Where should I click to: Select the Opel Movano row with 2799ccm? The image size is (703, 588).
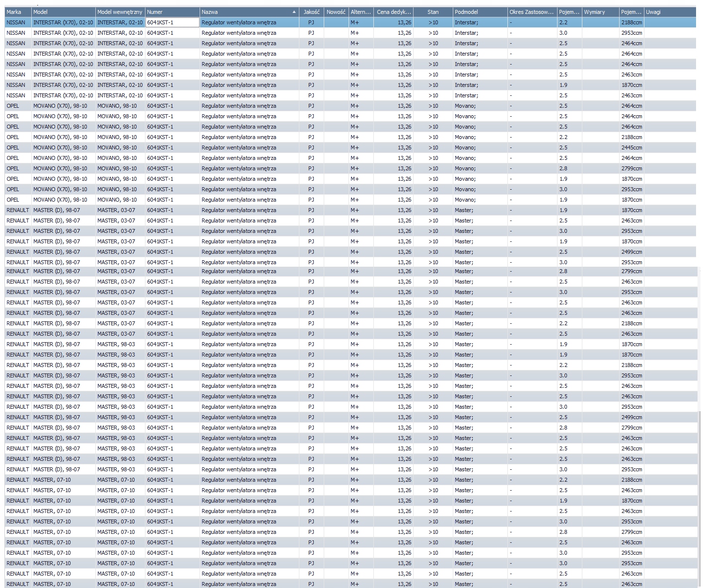350,168
